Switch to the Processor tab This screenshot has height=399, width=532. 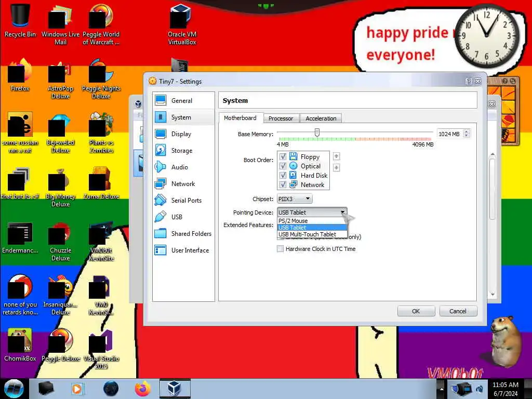coord(281,118)
